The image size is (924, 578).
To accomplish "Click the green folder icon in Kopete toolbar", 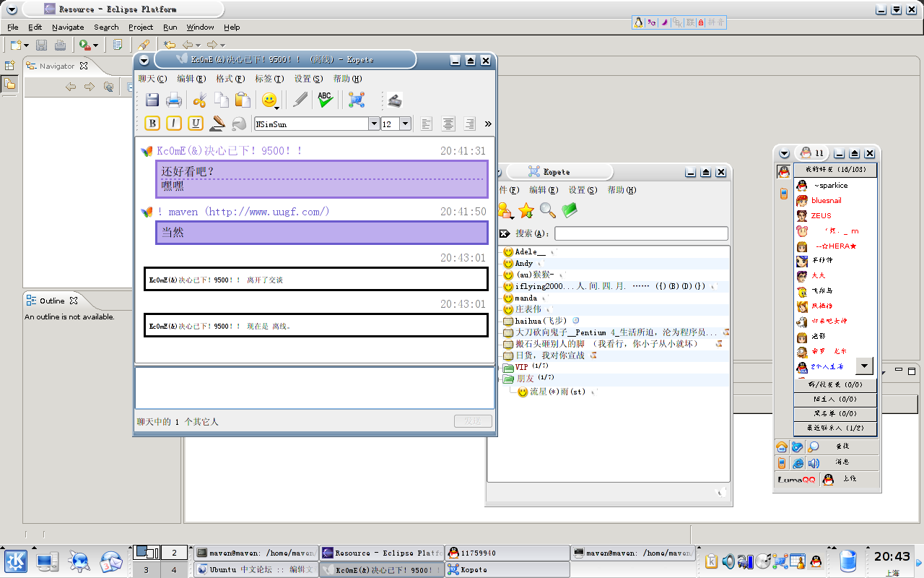I will click(x=570, y=210).
